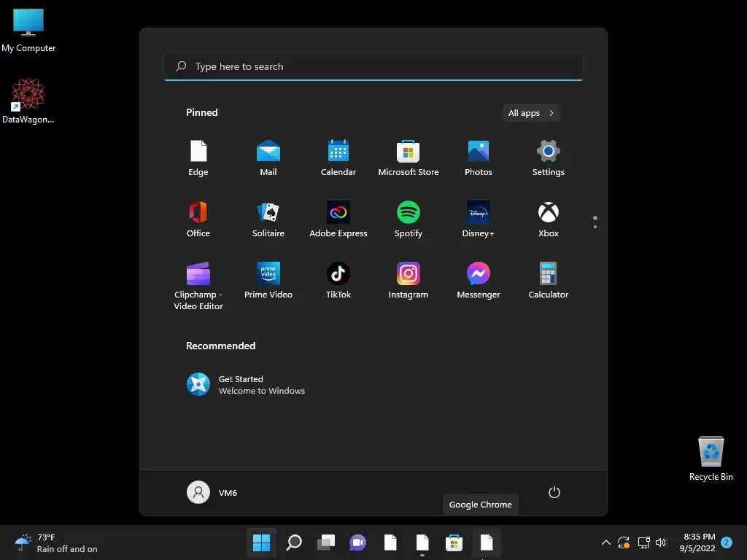This screenshot has width=747, height=560.
Task: Open the Edge pinned app
Action: (x=198, y=158)
